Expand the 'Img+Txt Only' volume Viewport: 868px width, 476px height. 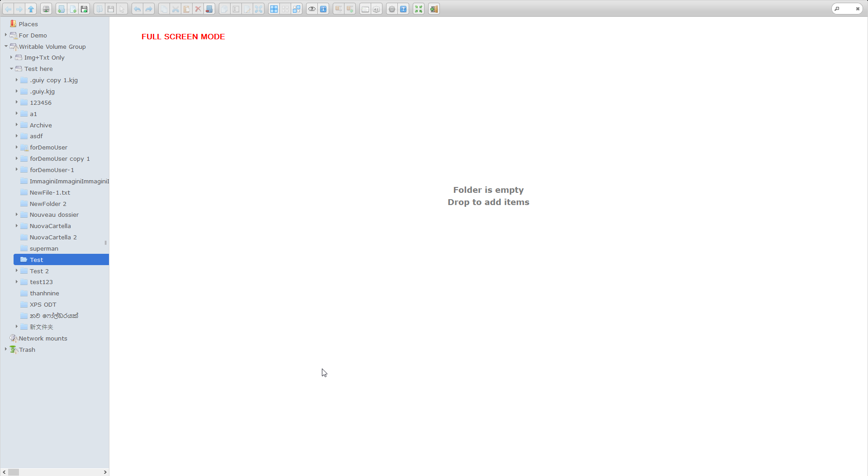point(11,57)
